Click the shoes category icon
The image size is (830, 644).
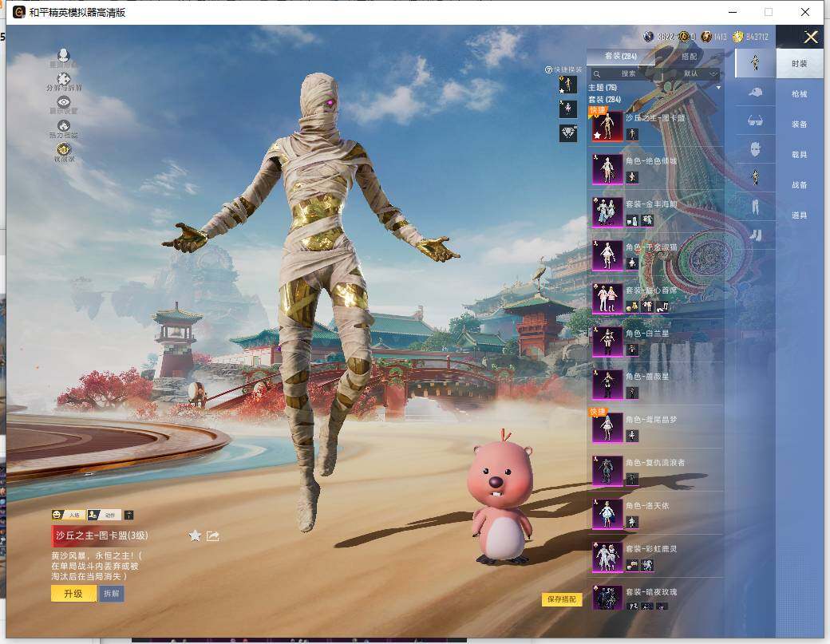(755, 235)
